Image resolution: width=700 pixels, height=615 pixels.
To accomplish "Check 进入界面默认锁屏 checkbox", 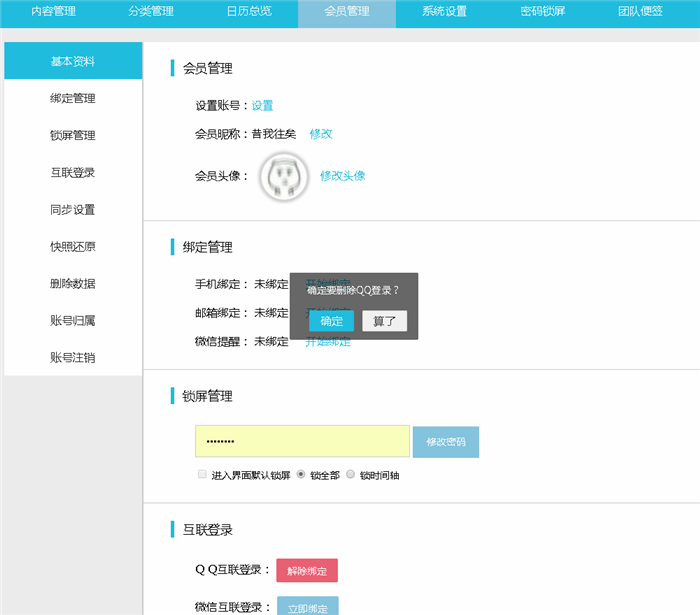I will (202, 474).
